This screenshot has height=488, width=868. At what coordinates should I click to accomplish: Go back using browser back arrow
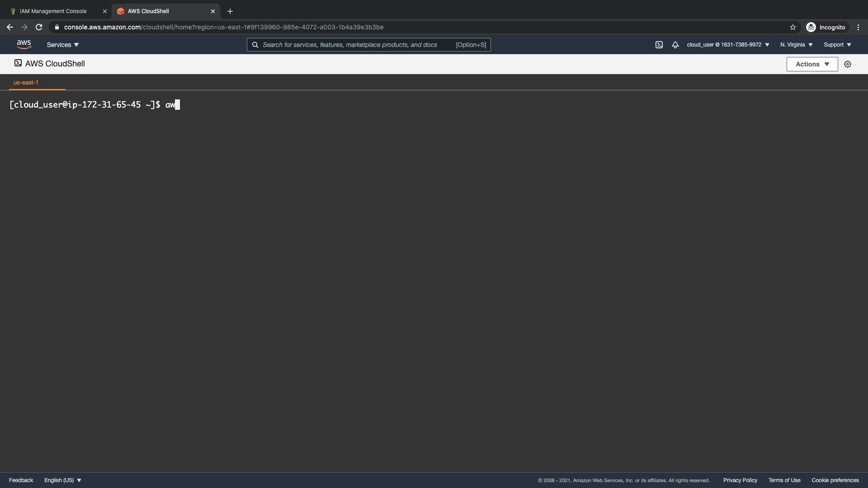(x=10, y=27)
